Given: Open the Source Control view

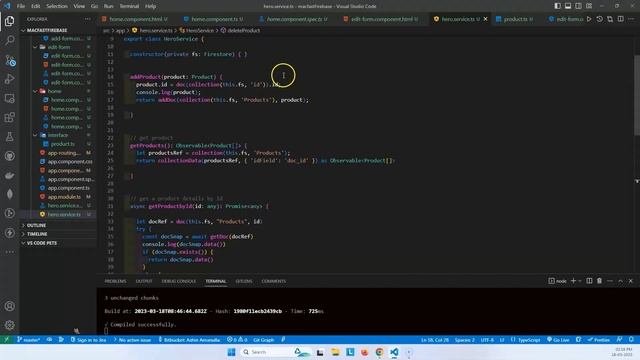Looking at the screenshot, I should coord(10,60).
